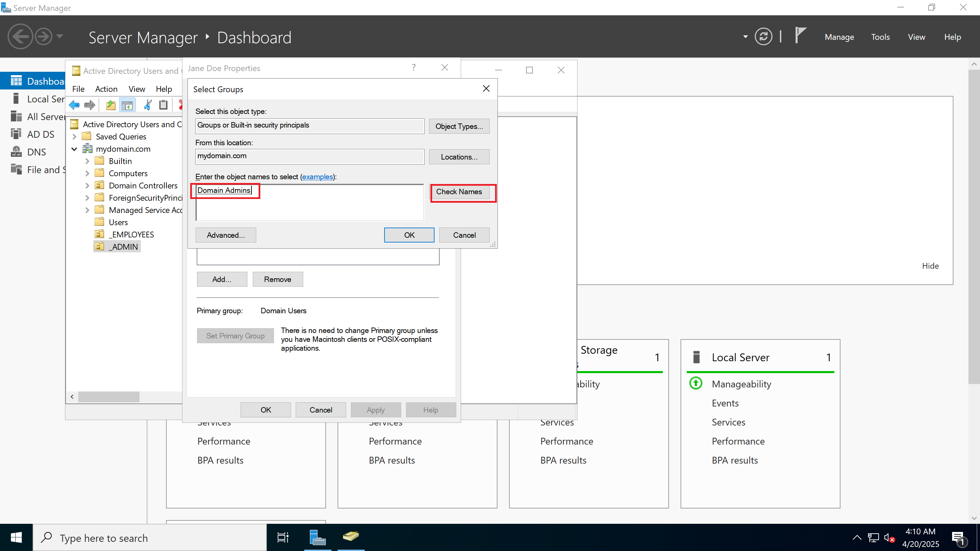Screen dimensions: 980x551
Task: Click Remove button in Jane Doe Properties
Action: tap(278, 279)
